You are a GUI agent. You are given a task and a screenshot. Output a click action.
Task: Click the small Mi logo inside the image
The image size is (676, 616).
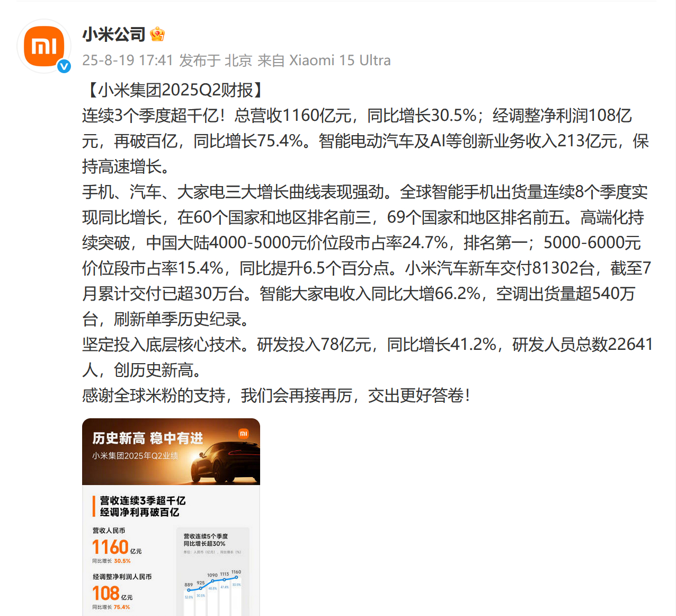(243, 434)
